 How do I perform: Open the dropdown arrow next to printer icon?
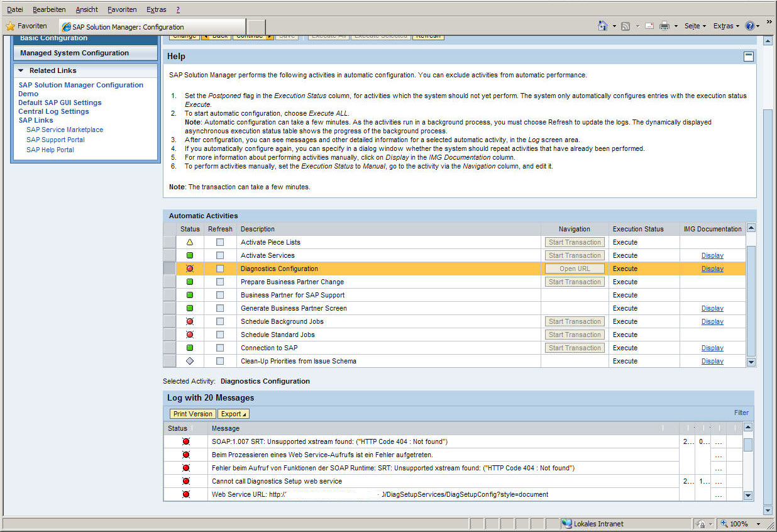click(x=676, y=26)
